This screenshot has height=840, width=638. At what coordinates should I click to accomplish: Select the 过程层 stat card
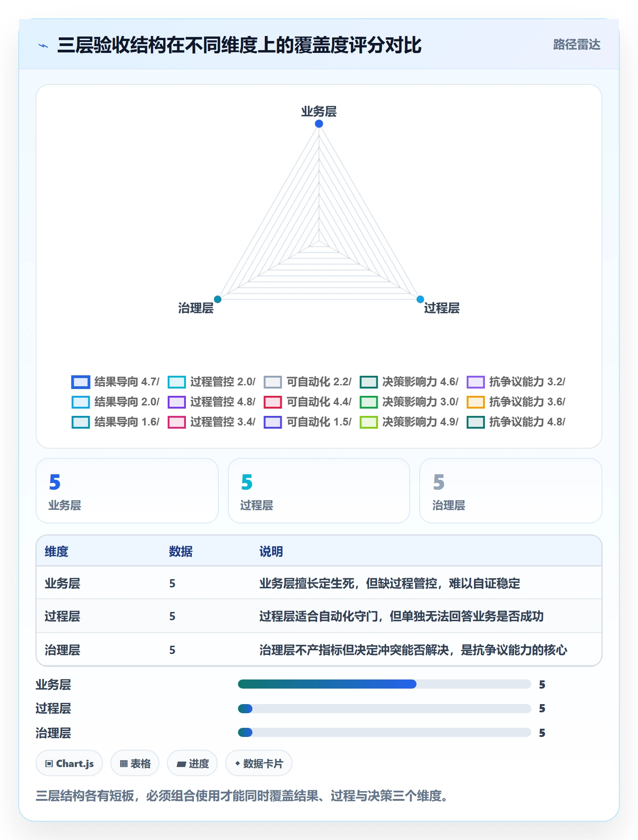pyautogui.click(x=319, y=491)
